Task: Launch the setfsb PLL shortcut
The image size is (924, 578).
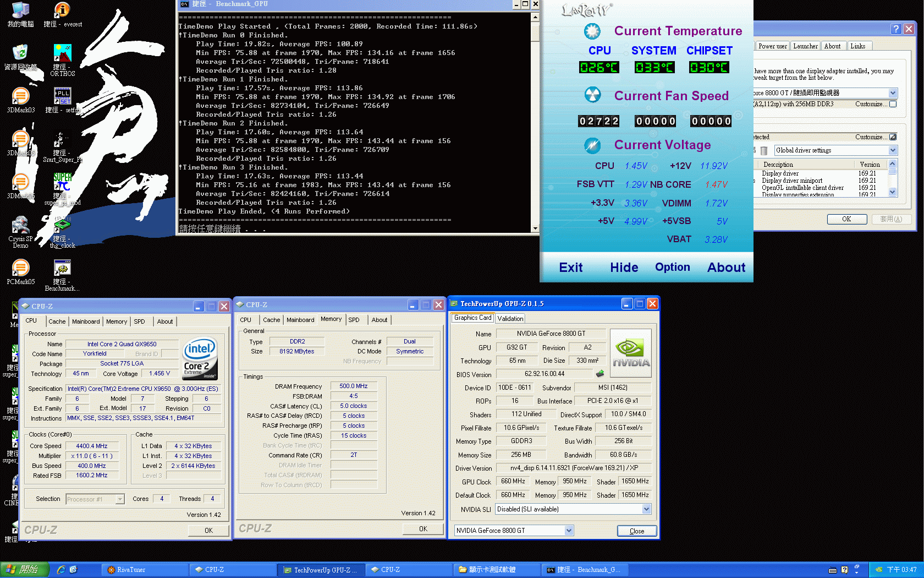Action: coord(63,100)
